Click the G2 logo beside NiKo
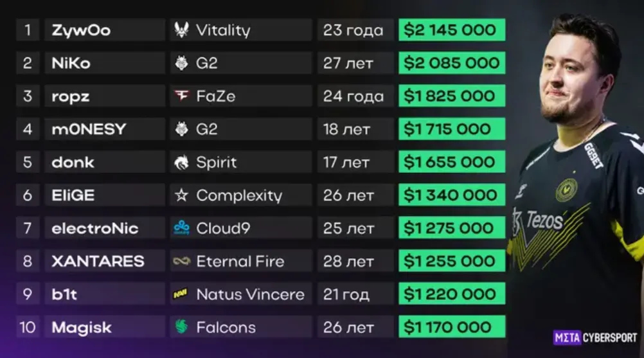644x358 pixels. click(x=181, y=63)
